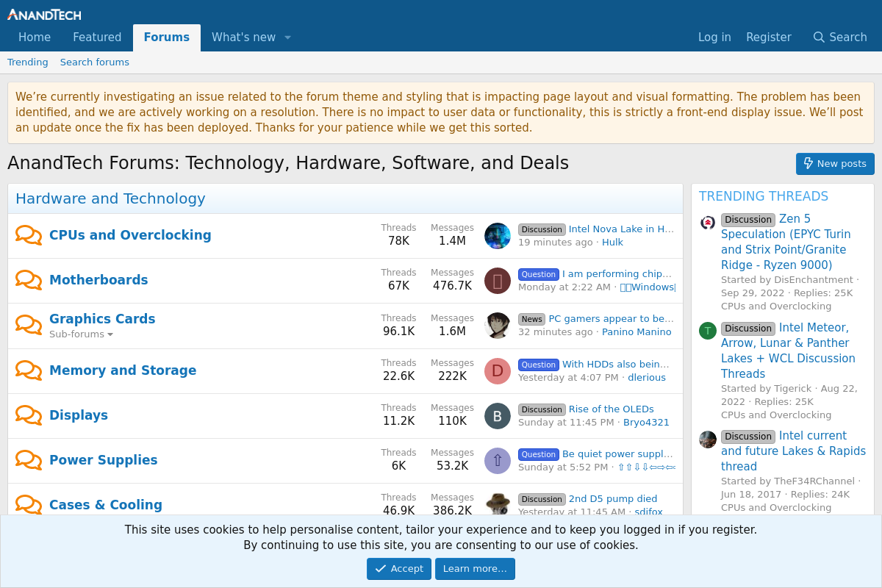Click the Graphics Cards forum chat icon
Image resolution: width=882 pixels, height=588 pixels.
[x=29, y=325]
